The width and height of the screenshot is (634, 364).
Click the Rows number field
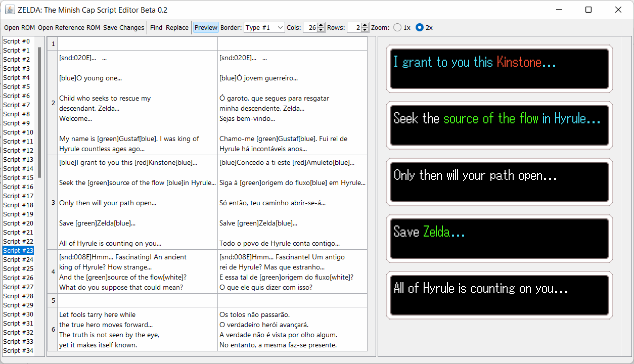tap(354, 28)
